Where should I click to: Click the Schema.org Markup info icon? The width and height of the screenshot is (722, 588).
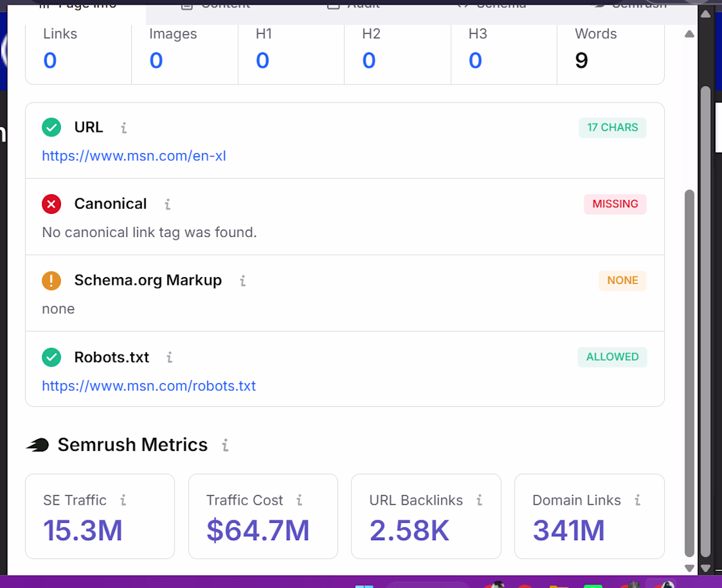coord(243,280)
